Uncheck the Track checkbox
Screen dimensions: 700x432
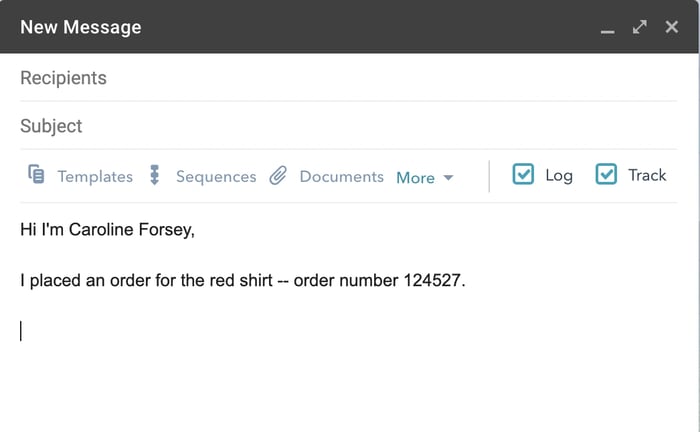tap(606, 175)
